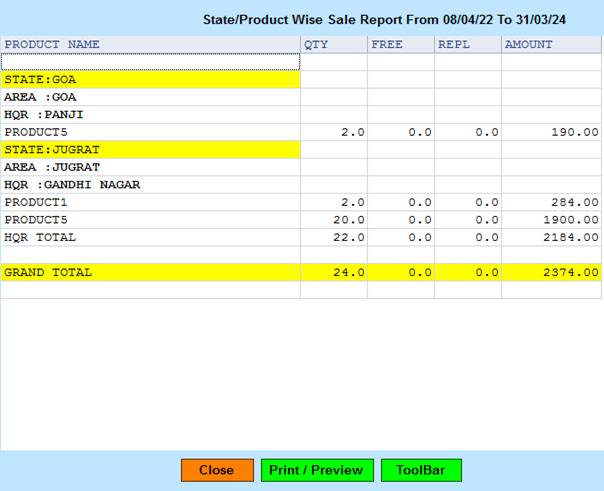Image resolution: width=604 pixels, height=491 pixels.
Task: Click the orange Close button
Action: [217, 470]
